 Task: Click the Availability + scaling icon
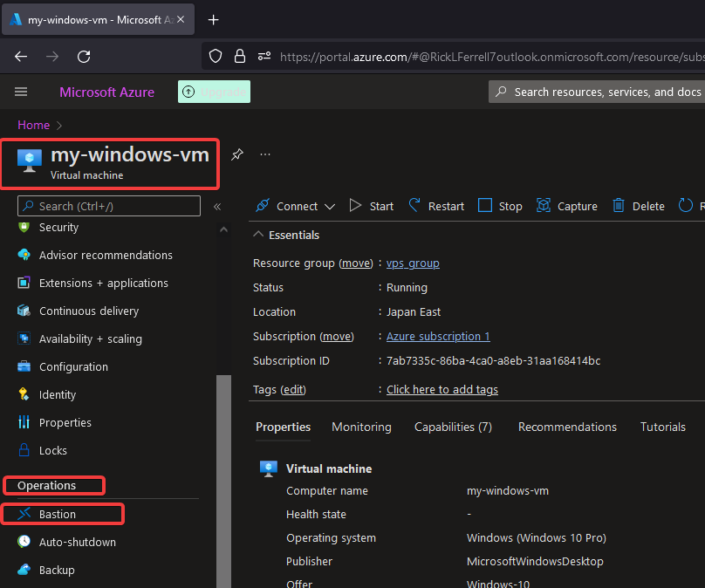tap(24, 338)
